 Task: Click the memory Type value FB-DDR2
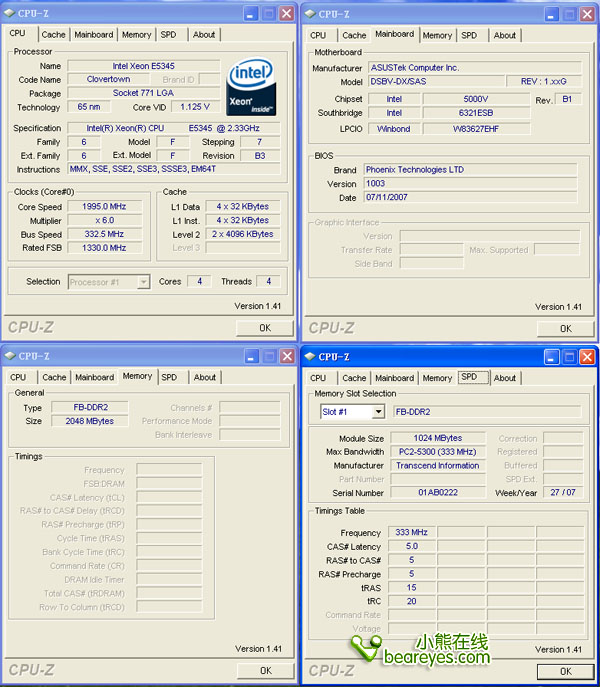tap(90, 407)
